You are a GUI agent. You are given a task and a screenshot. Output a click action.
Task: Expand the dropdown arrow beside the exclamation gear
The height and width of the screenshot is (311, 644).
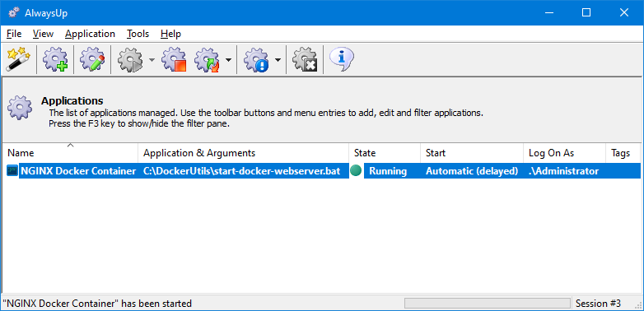tap(278, 60)
